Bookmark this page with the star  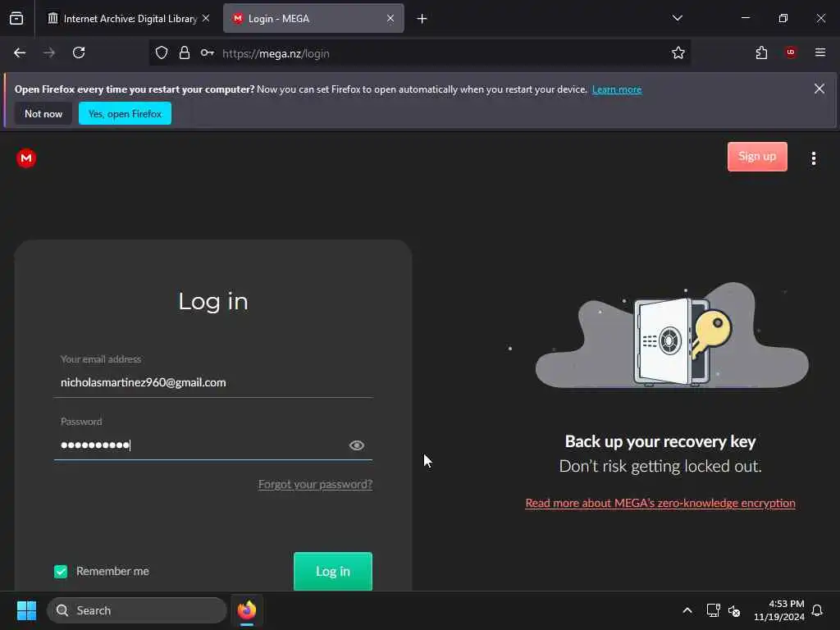click(x=678, y=52)
